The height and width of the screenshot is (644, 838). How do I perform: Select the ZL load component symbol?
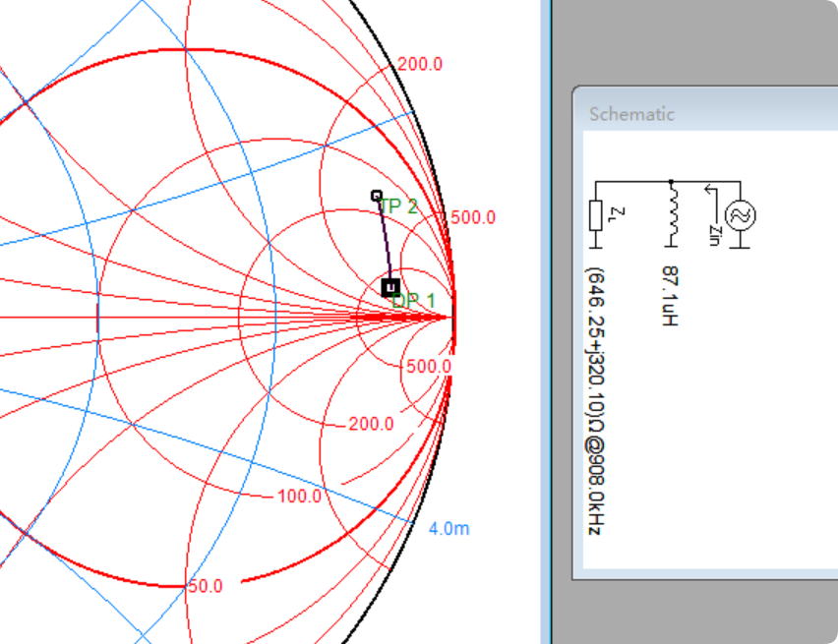click(594, 215)
